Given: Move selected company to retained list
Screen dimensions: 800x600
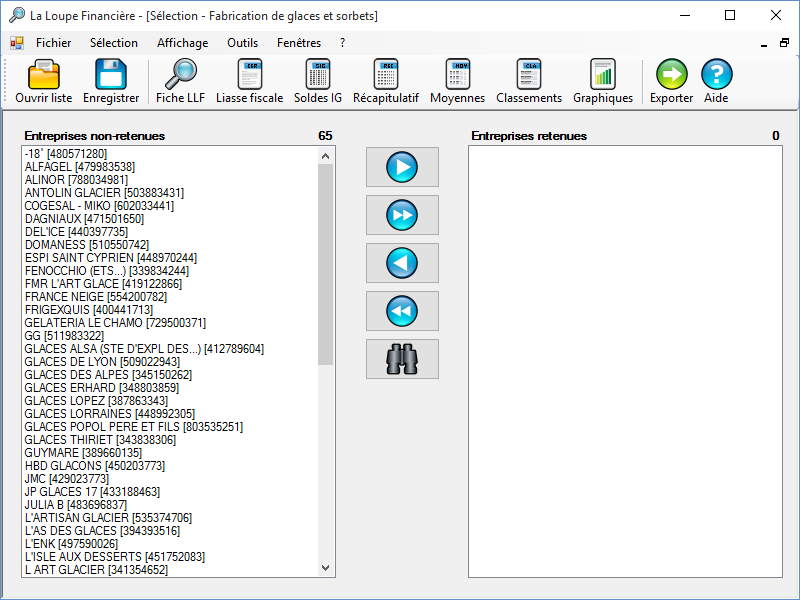Looking at the screenshot, I should (402, 167).
